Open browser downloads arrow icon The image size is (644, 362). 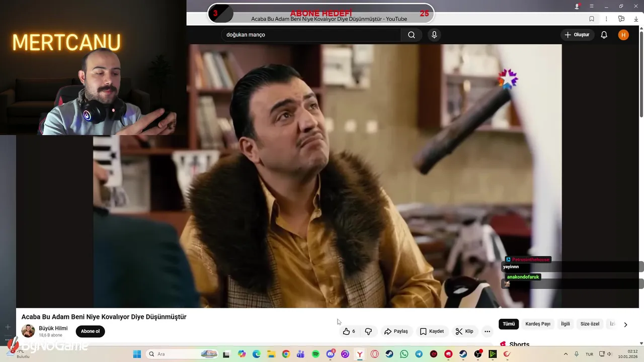coord(636,19)
